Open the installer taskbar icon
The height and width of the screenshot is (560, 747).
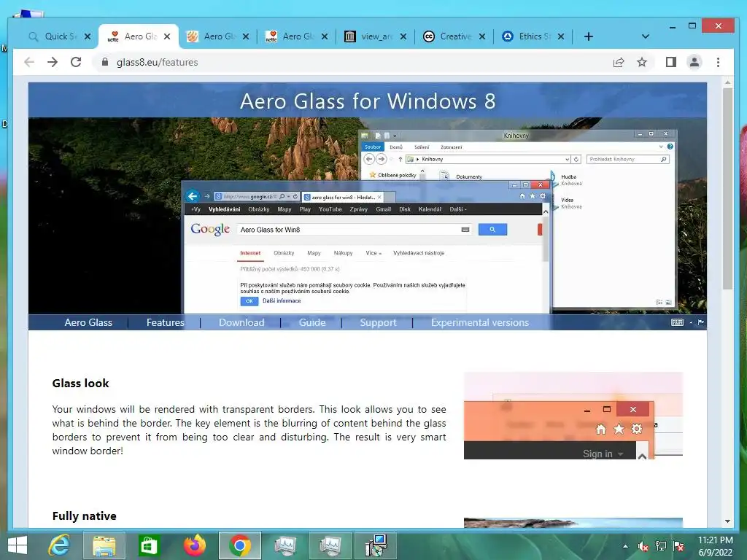376,545
